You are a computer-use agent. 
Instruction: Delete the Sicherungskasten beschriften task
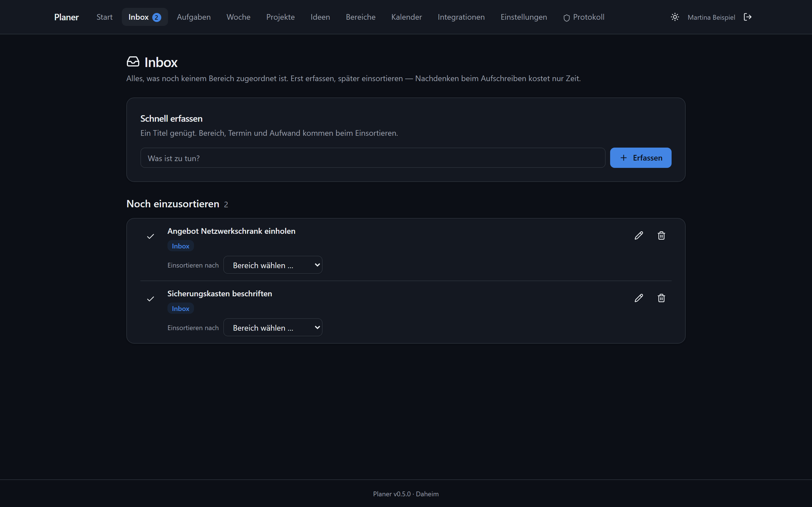click(661, 298)
